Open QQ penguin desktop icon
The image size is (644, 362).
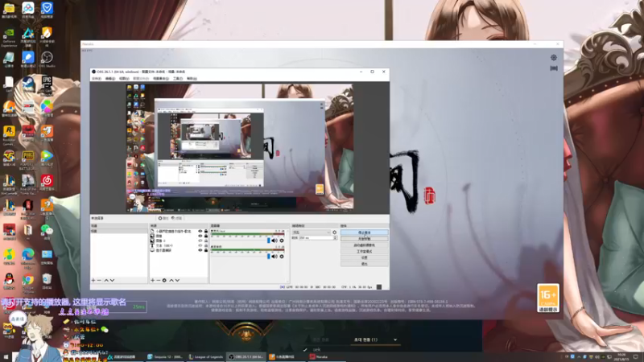(9, 281)
